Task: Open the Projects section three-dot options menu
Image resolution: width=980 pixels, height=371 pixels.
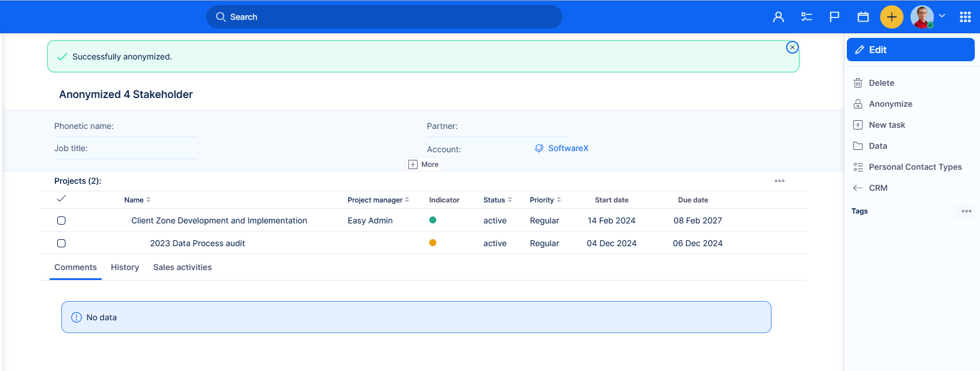Action: 779,181
